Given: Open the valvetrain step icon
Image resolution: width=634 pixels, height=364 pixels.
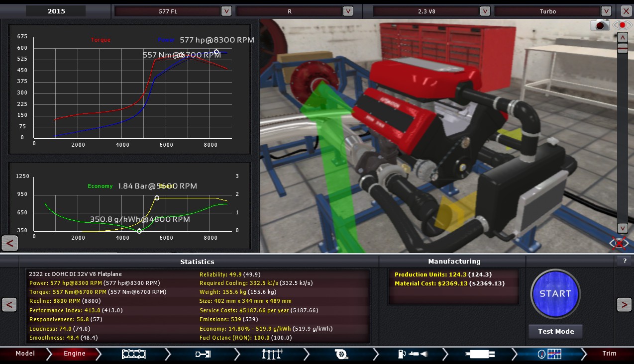Looking at the screenshot, I should (x=272, y=354).
